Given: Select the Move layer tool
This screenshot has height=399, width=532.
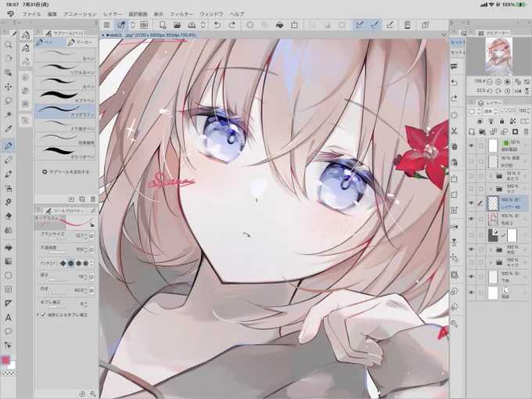Looking at the screenshot, I should 9,87.
